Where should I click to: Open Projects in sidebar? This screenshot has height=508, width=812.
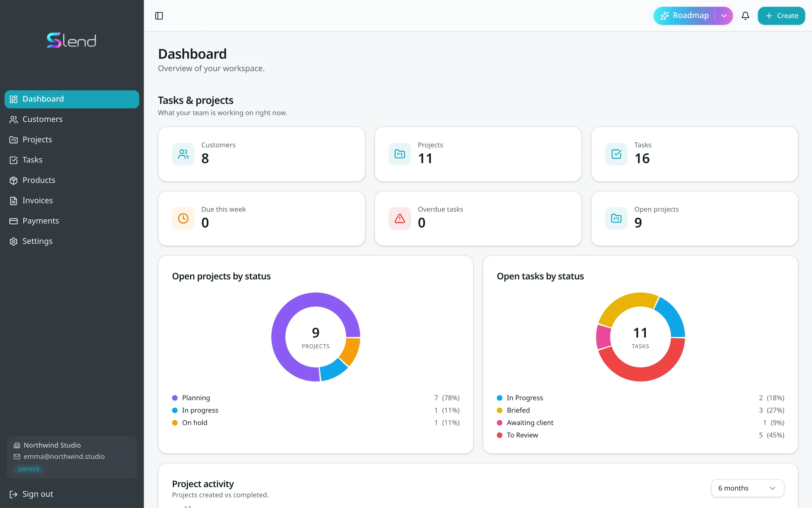[72, 140]
